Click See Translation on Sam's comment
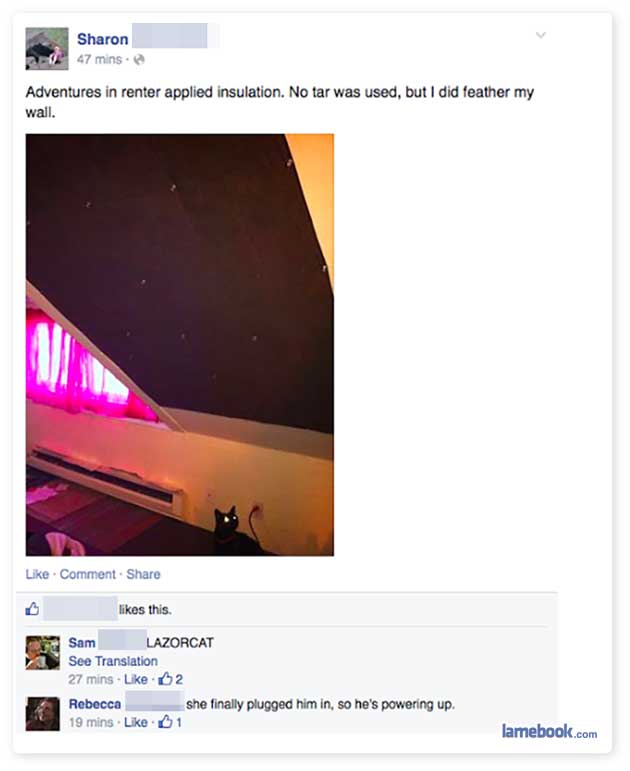Viewport: 630px width, 771px height. pos(113,661)
